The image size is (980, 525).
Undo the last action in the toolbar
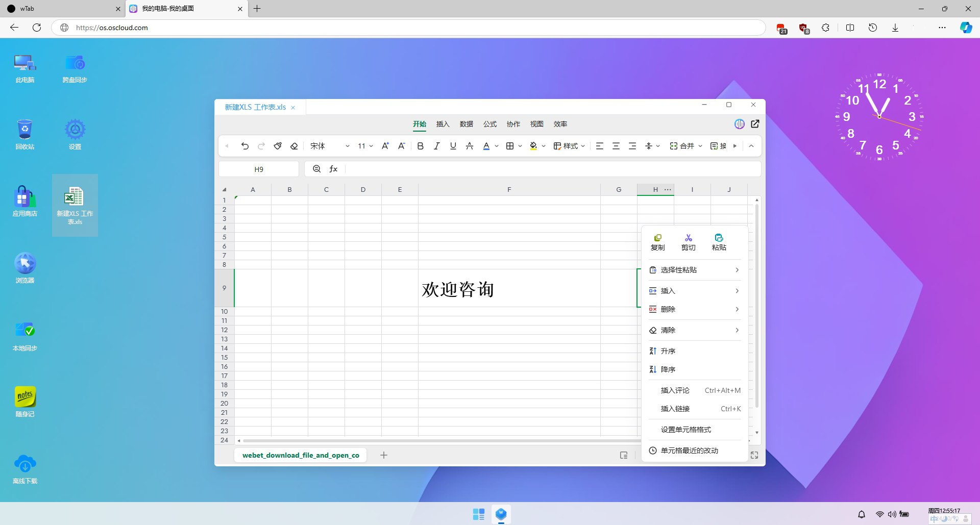click(245, 146)
